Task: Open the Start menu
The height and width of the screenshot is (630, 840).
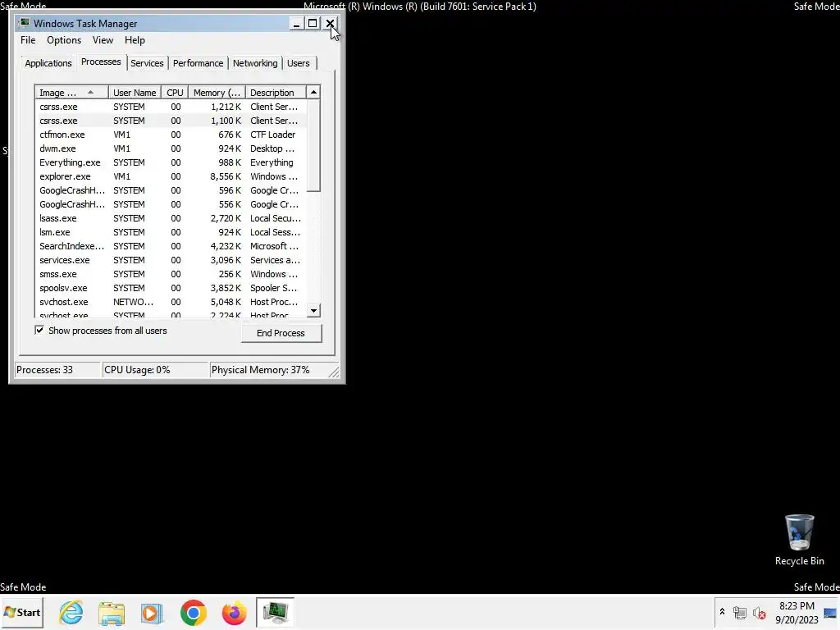Action: 22,612
